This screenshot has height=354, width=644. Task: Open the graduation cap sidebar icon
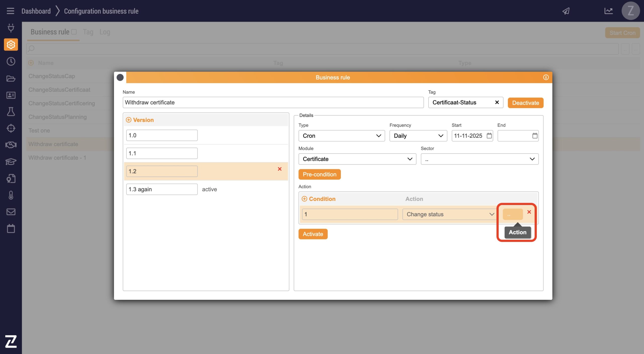pos(11,162)
